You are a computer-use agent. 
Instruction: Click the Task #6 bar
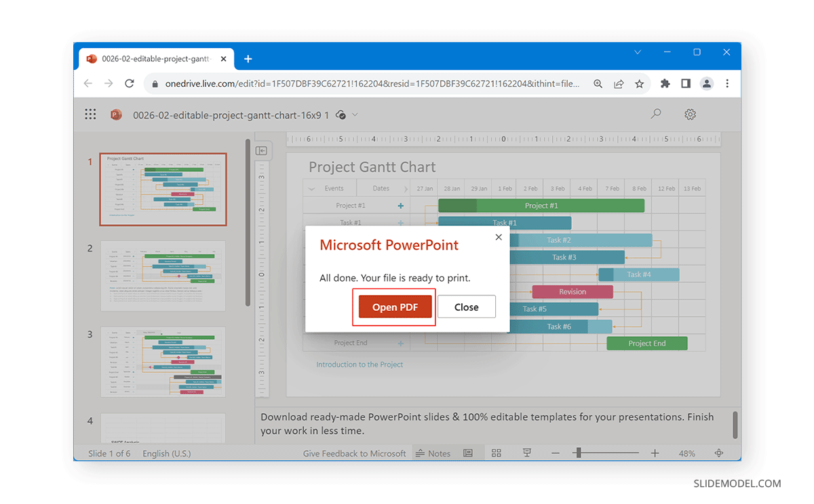560,326
